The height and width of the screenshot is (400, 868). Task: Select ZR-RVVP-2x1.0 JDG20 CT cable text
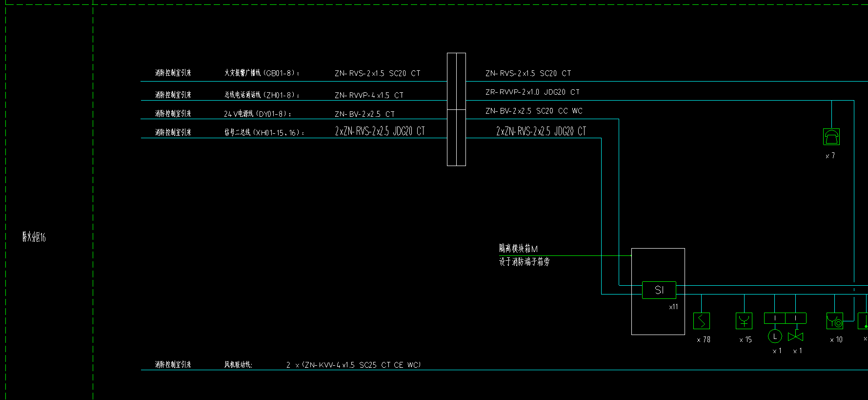click(x=532, y=92)
